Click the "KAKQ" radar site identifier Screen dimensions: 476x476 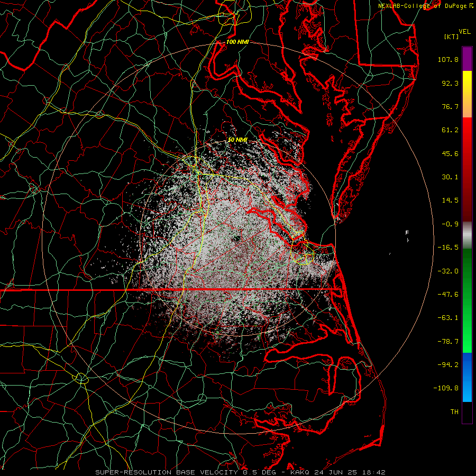[300, 472]
